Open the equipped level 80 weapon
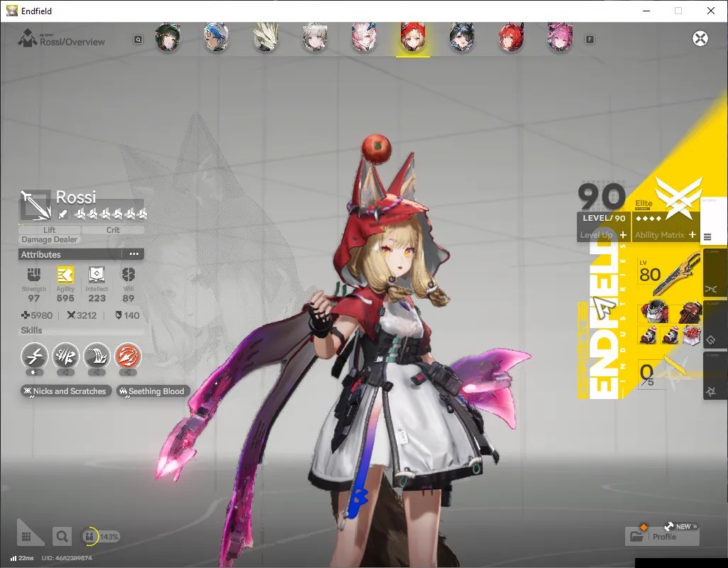 (x=670, y=274)
